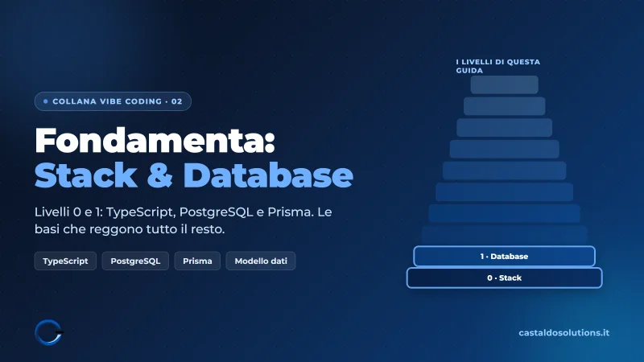Image resolution: width=644 pixels, height=362 pixels.
Task: Click the 'I LIVELLI DI QUESTA GUIDA' label
Action: [x=497, y=66]
